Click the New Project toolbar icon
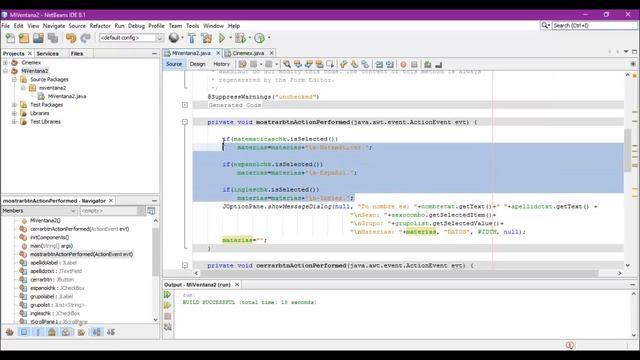The image size is (640, 360). [x=24, y=38]
